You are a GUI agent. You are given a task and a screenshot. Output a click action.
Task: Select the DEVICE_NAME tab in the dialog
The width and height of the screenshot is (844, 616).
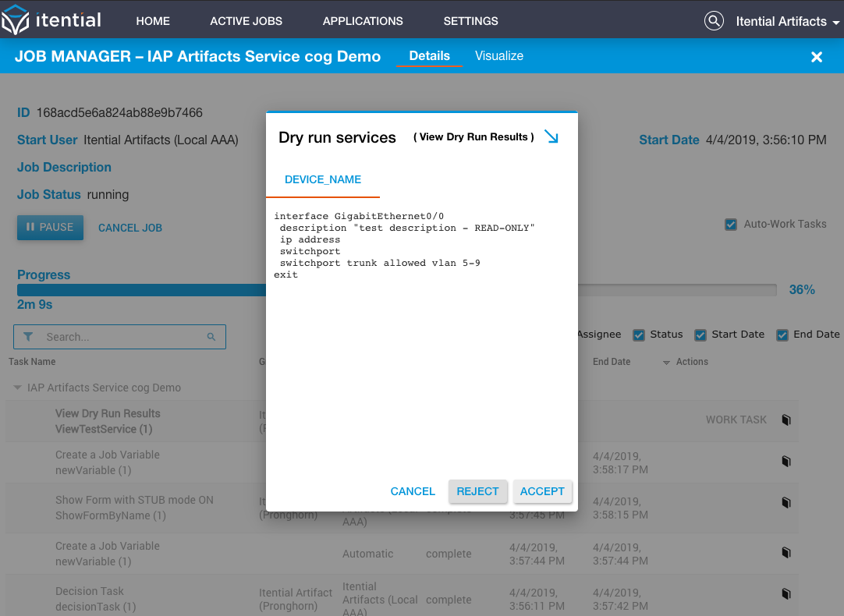[323, 179]
